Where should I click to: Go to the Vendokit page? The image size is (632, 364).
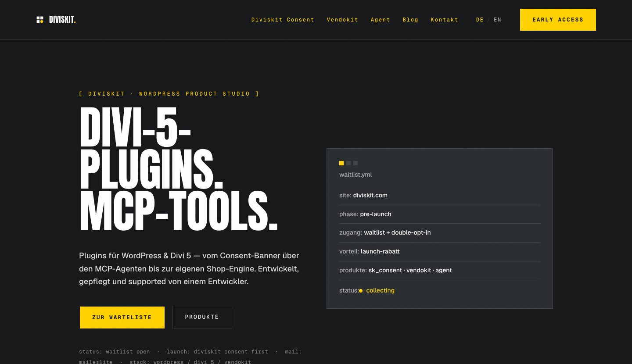coord(342,20)
